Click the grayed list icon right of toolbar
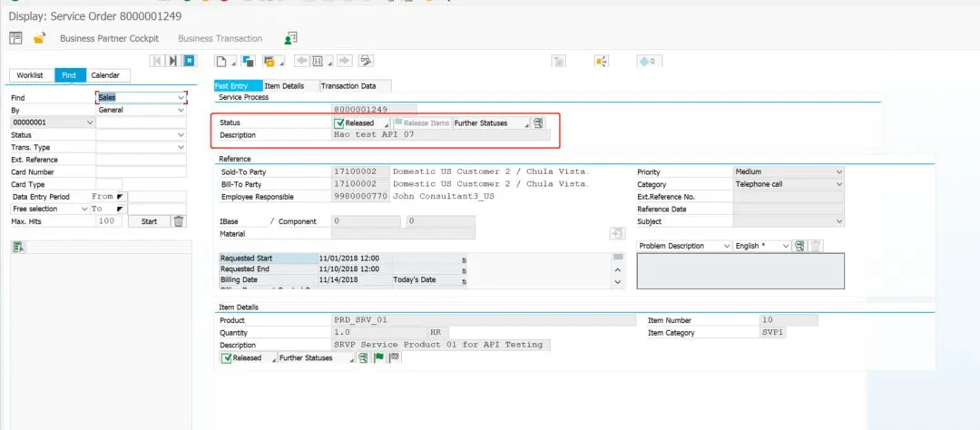This screenshot has height=430, width=980. [559, 62]
